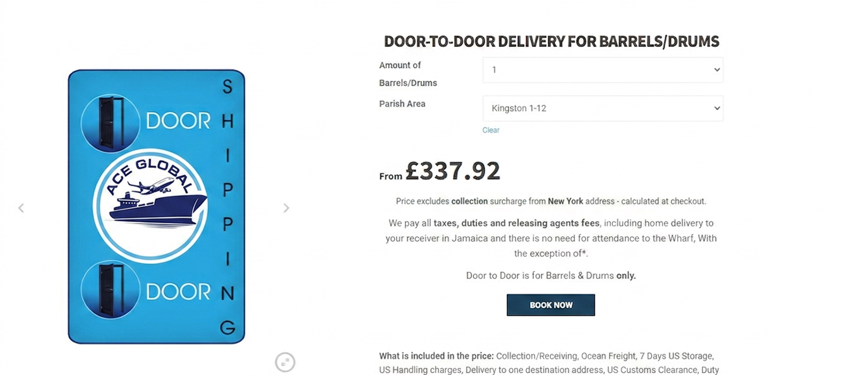This screenshot has width=868, height=375.
Task: Click the Amount of Barrels/Drums label
Action: (x=408, y=74)
